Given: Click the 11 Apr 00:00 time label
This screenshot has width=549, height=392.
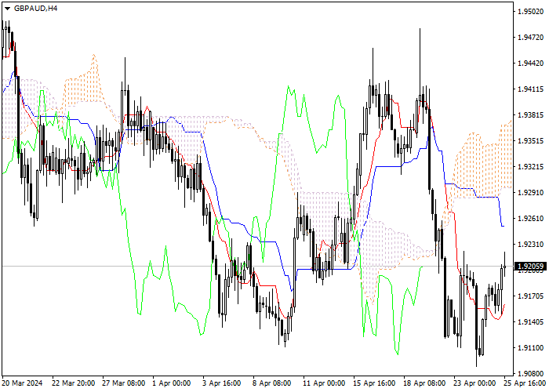Looking at the screenshot, I should tap(324, 383).
